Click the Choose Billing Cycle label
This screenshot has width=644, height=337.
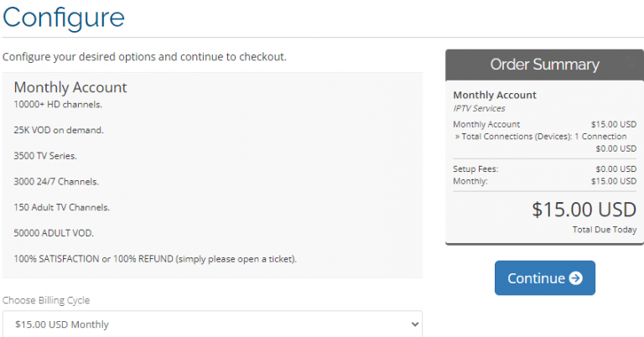click(46, 300)
